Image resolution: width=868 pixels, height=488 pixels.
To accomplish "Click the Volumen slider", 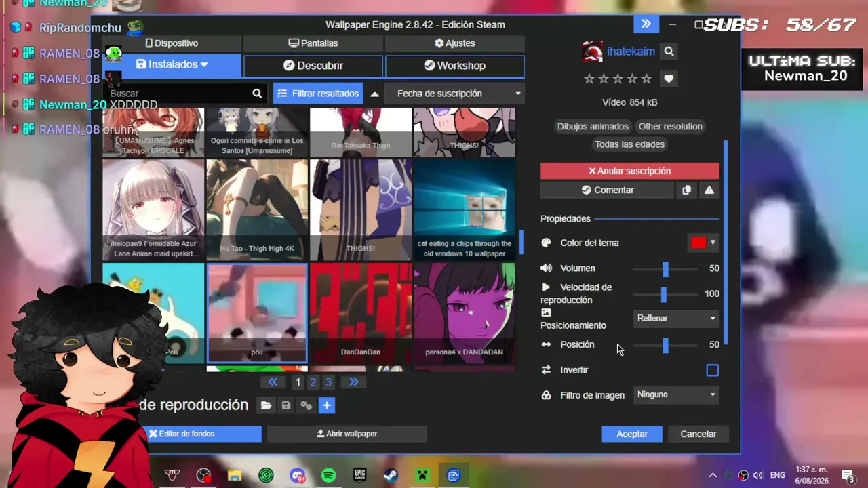I will [x=665, y=269].
